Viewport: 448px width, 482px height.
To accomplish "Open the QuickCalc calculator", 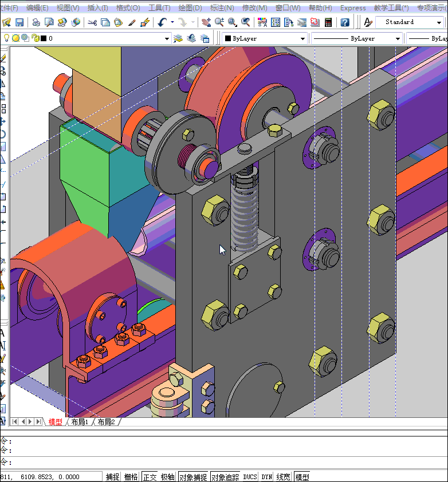I will tap(328, 22).
